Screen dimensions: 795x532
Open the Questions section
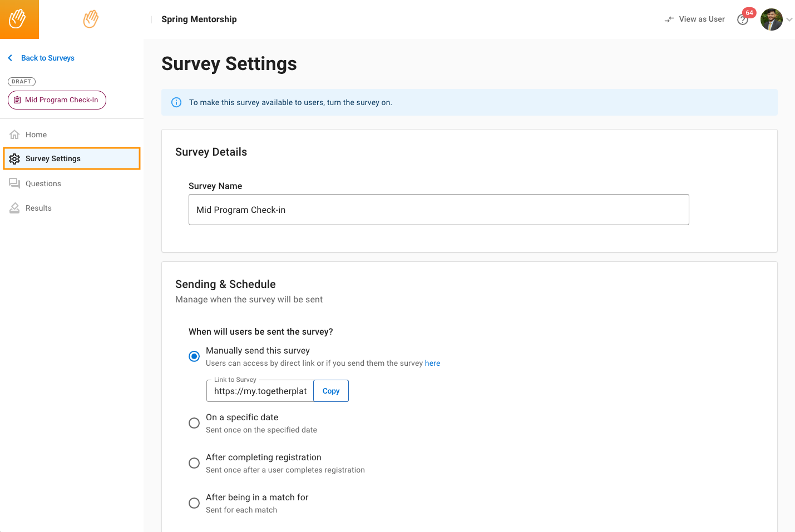(x=43, y=183)
